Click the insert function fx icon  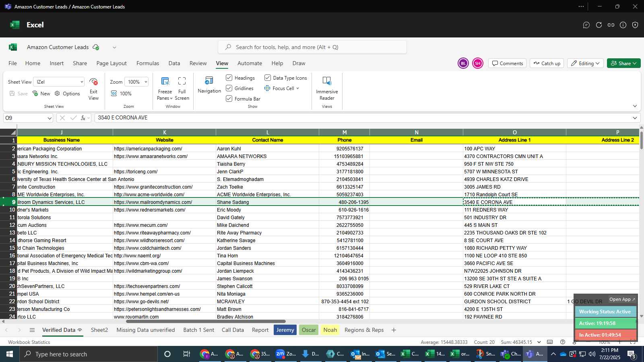point(83,118)
